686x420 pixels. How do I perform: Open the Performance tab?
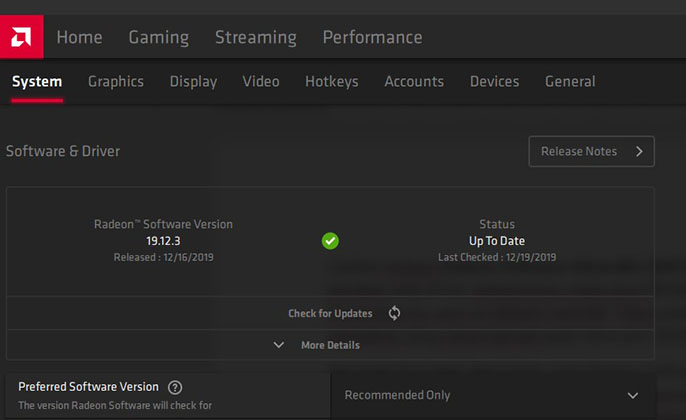[373, 37]
